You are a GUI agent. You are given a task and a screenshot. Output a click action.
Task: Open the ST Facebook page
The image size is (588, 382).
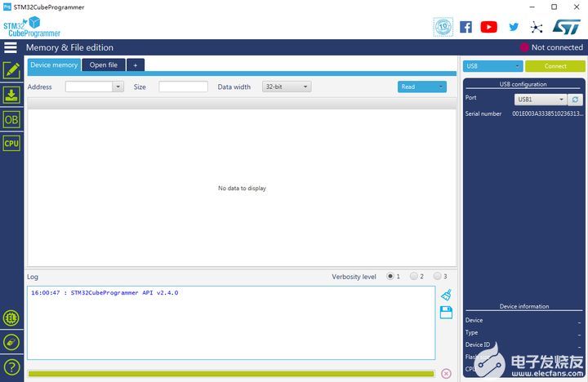pyautogui.click(x=465, y=27)
